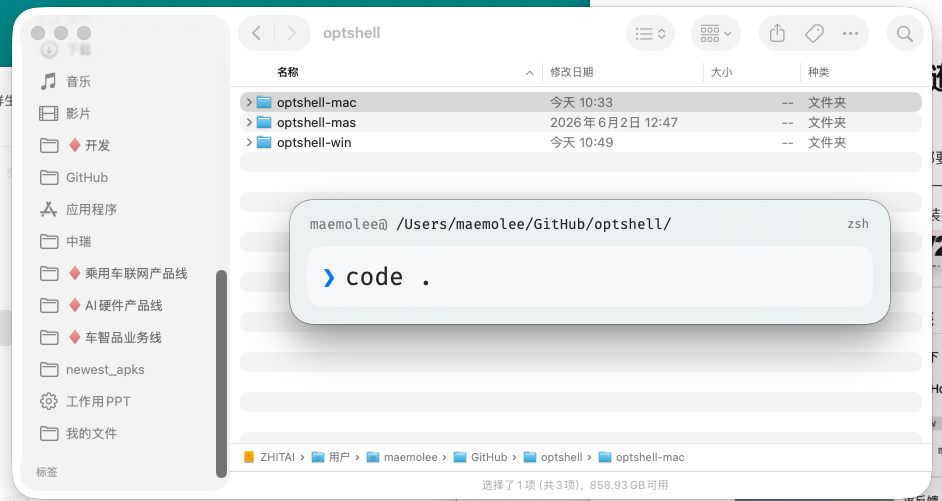The image size is (942, 501).
Task: Go forward with the Finder forward arrow
Action: click(292, 33)
